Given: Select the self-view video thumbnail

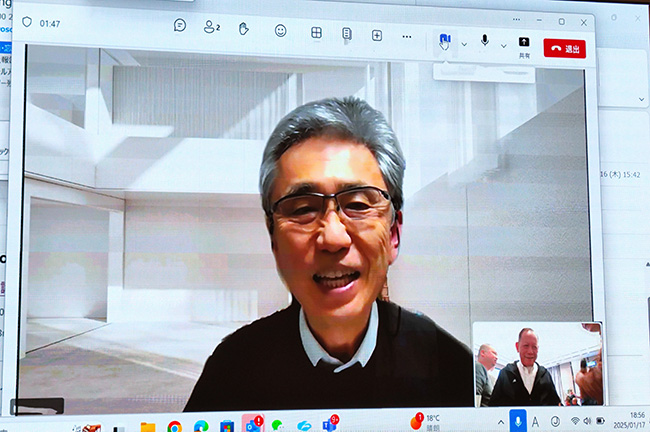Looking at the screenshot, I should pyautogui.click(x=537, y=363).
